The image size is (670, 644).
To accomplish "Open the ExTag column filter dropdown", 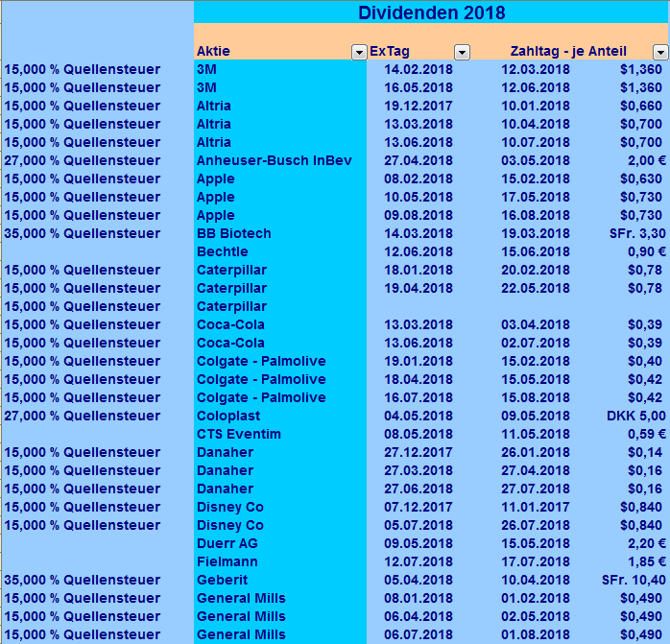I will click(462, 53).
